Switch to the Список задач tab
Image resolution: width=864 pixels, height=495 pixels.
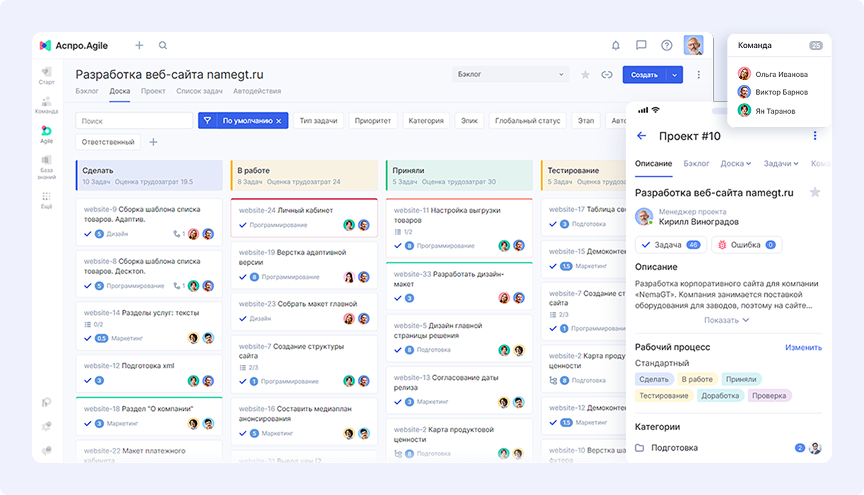[199, 91]
